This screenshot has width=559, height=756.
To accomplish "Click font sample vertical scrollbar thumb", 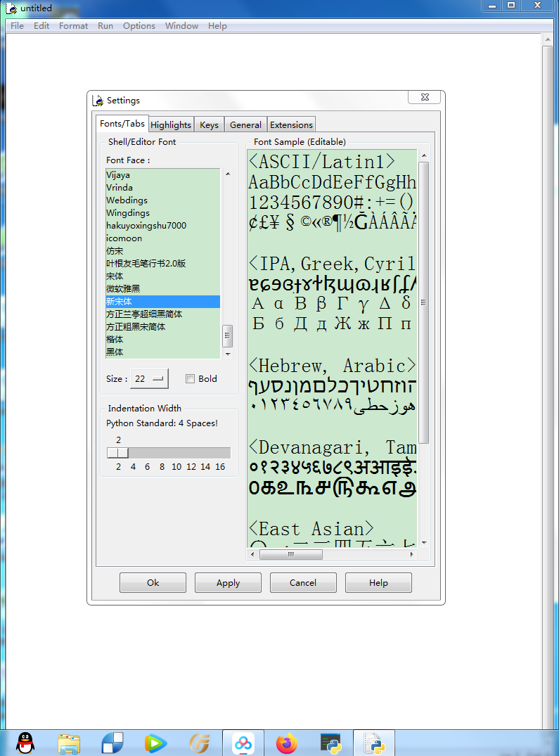I will (423, 302).
